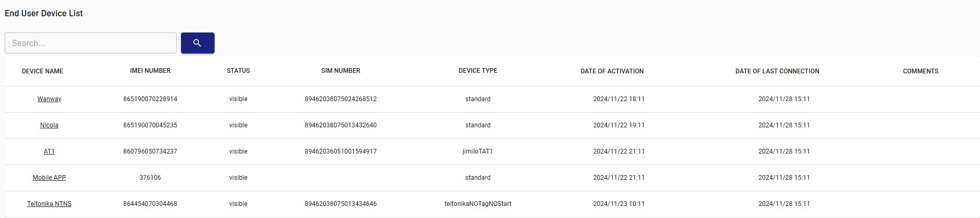Sort by IMEI Number column header
Screen dimensions: 980x218
click(150, 71)
